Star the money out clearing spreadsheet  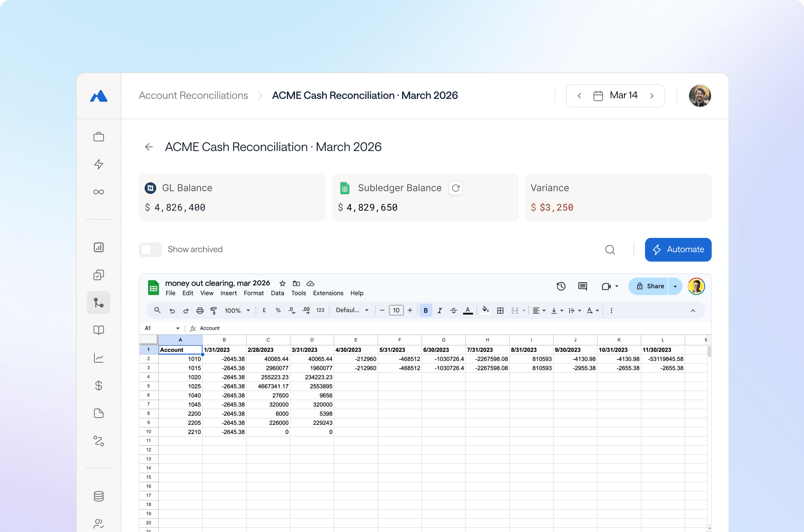[282, 283]
